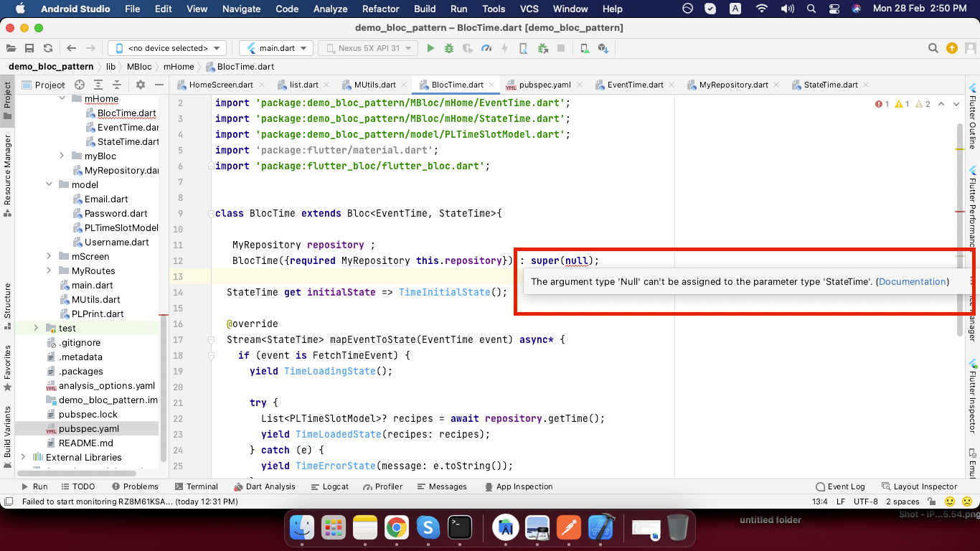This screenshot has height=551, width=980.
Task: Toggle the Resource Manager side tab
Action: click(7, 175)
